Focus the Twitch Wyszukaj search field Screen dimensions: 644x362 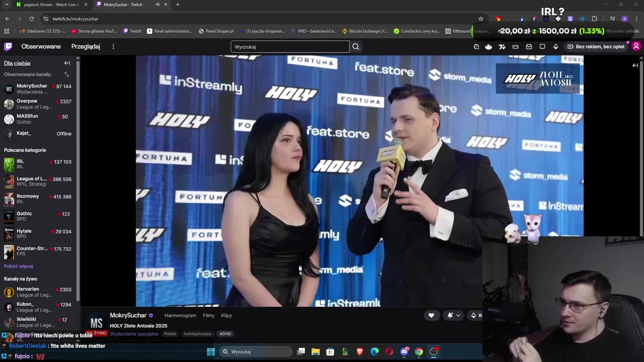290,47
